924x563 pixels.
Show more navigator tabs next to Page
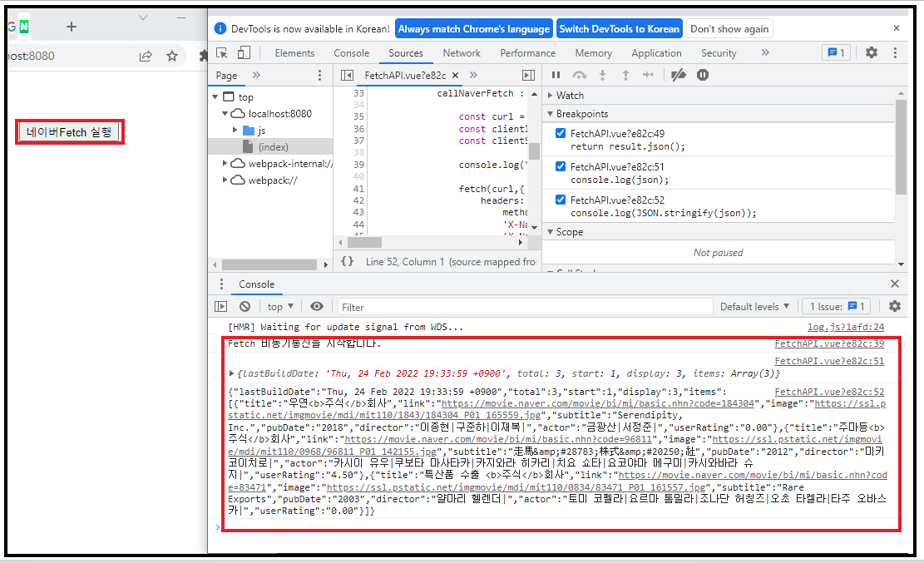pos(256,75)
